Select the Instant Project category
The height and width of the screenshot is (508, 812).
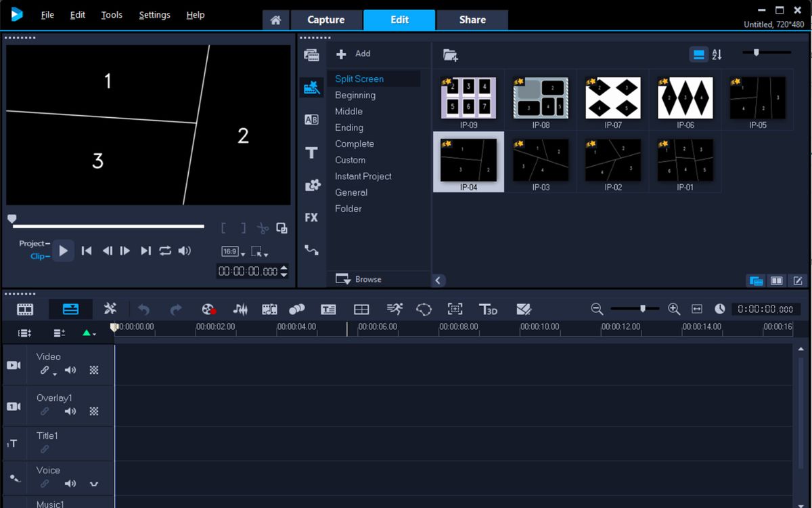[363, 176]
